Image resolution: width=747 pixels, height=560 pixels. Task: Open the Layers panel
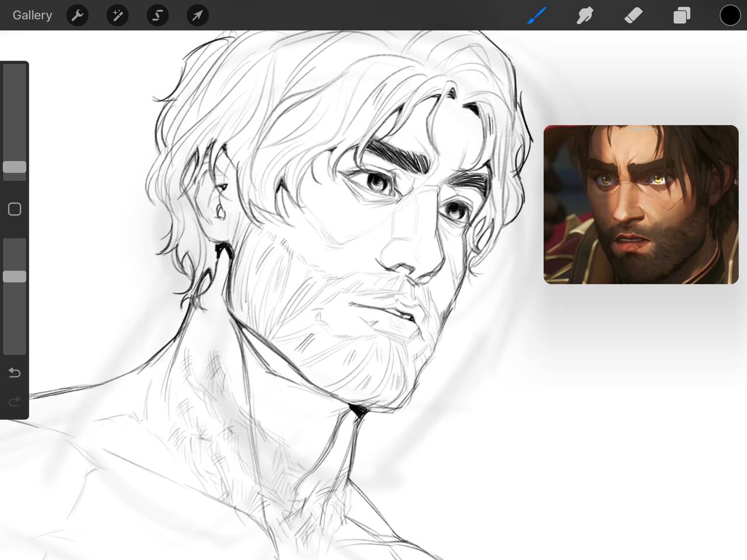coord(682,15)
